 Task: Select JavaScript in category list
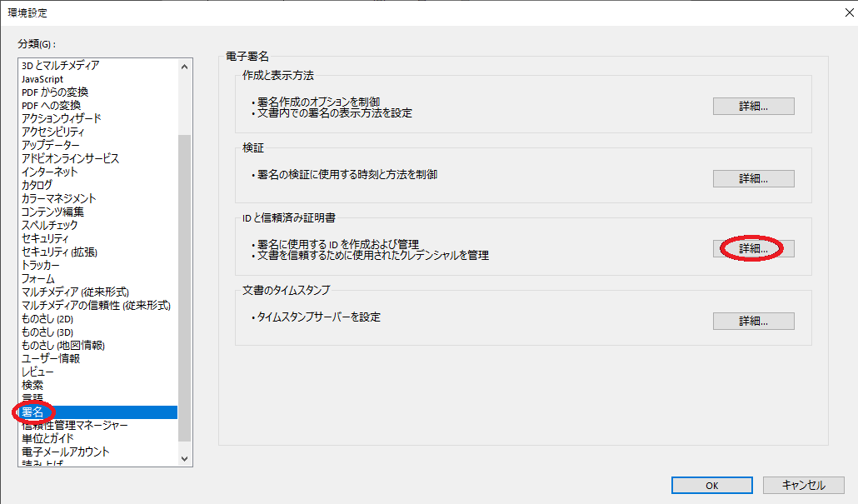(42, 78)
